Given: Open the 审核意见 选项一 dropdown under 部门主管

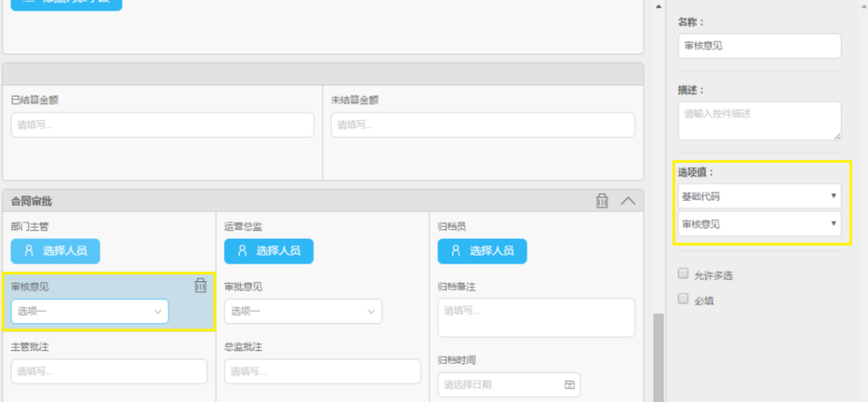Looking at the screenshot, I should [x=89, y=311].
